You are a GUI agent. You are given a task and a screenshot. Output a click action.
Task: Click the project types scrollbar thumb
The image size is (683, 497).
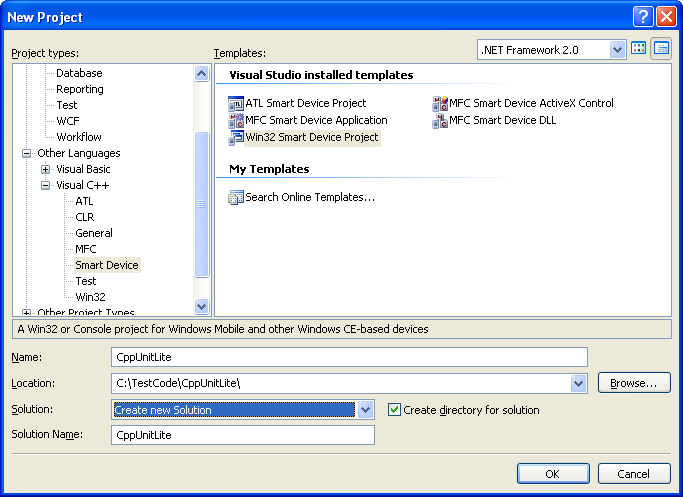click(x=201, y=204)
